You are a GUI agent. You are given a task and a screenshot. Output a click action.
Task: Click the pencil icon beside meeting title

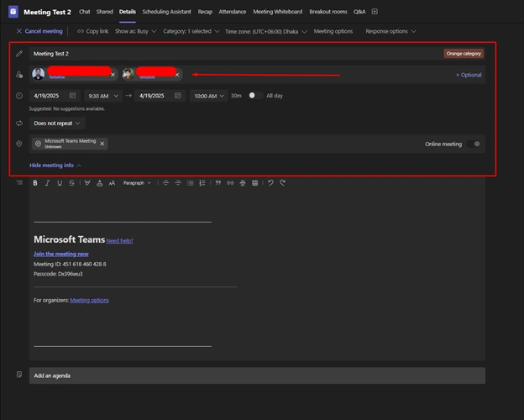(19, 54)
